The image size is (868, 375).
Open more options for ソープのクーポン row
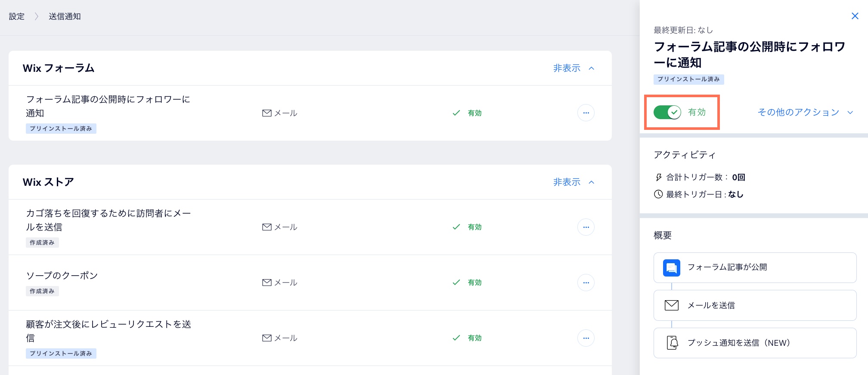pyautogui.click(x=586, y=283)
